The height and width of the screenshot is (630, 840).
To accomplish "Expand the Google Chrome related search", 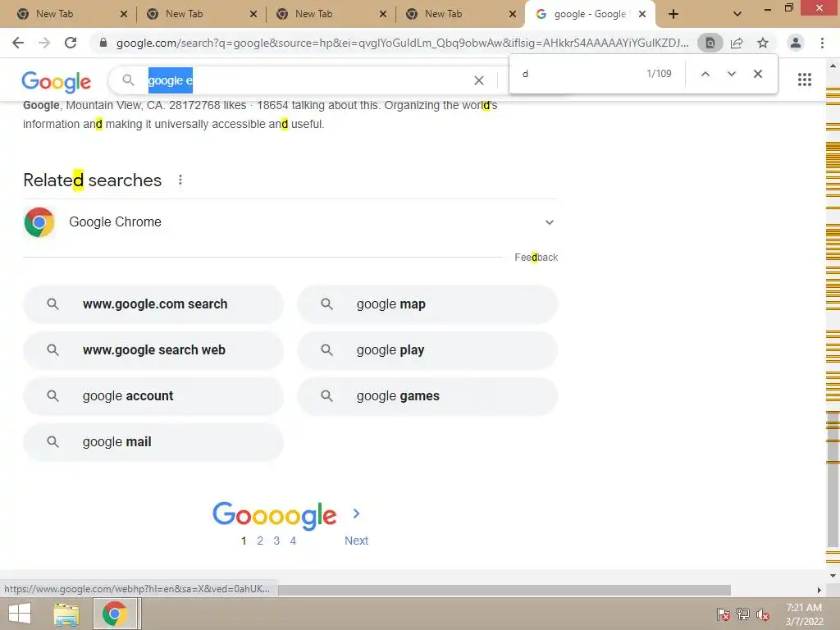I will 549,222.
